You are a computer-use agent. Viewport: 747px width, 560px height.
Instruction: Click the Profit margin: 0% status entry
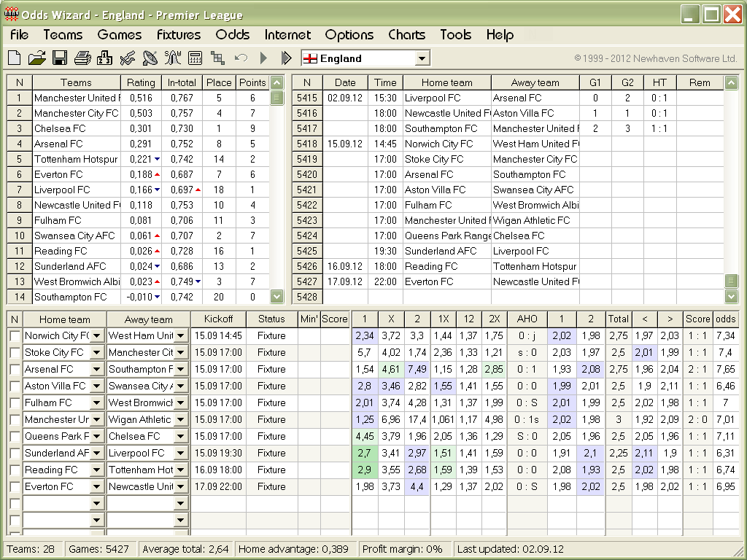point(403,549)
